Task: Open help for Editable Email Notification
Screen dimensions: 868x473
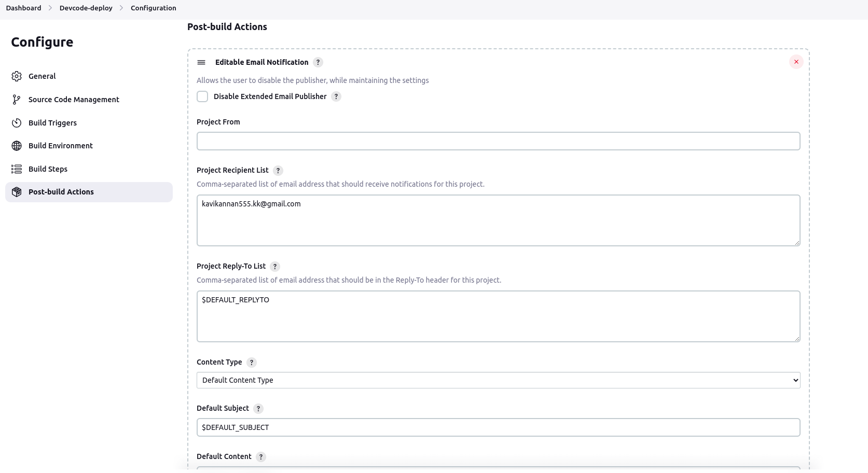Action: click(x=318, y=62)
